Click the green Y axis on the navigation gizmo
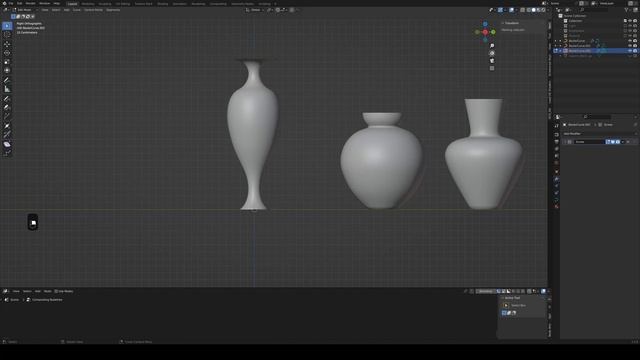This screenshot has width=640, height=360. [493, 32]
